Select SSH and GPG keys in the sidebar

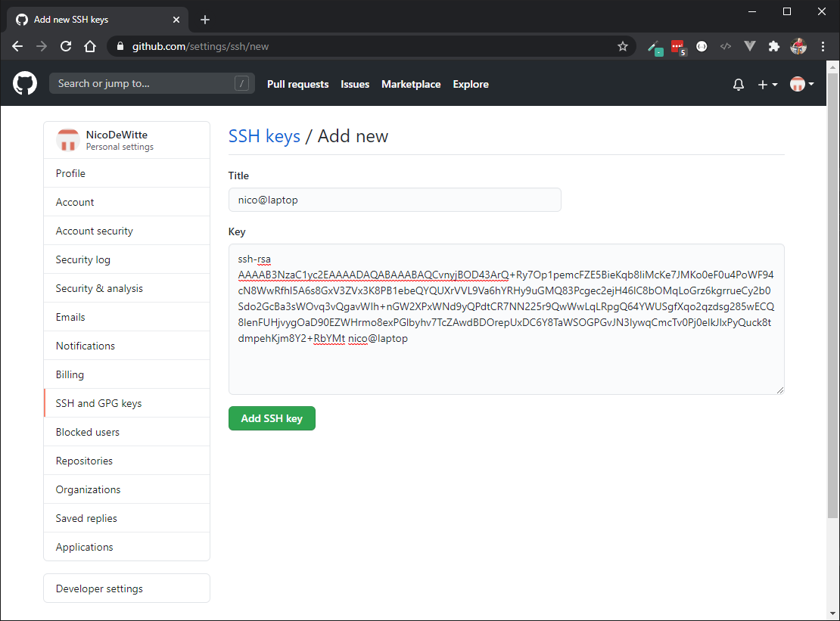(x=127, y=403)
